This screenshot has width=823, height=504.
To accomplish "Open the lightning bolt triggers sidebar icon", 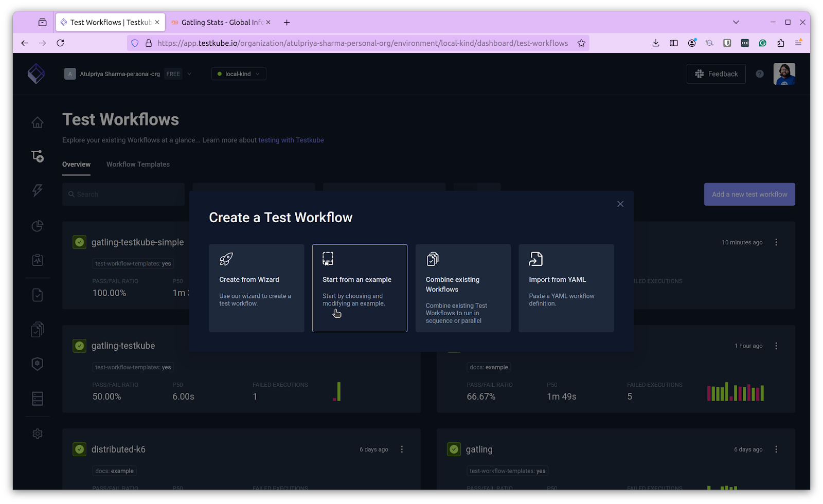I will [x=38, y=190].
